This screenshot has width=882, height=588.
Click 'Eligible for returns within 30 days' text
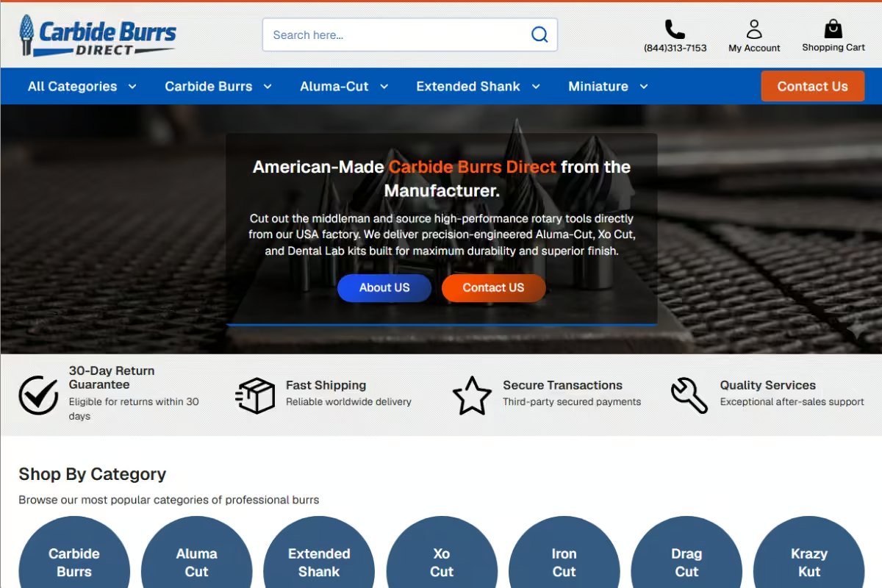click(x=134, y=409)
